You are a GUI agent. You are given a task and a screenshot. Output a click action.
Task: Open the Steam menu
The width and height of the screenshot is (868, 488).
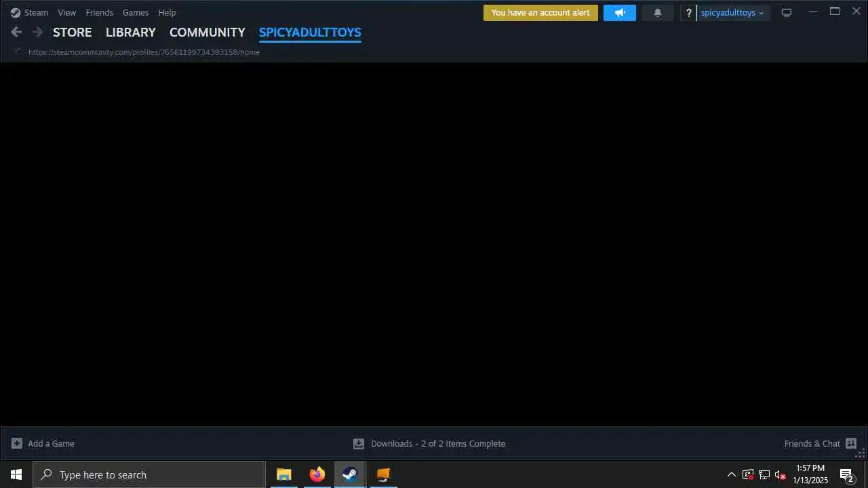[x=29, y=12]
